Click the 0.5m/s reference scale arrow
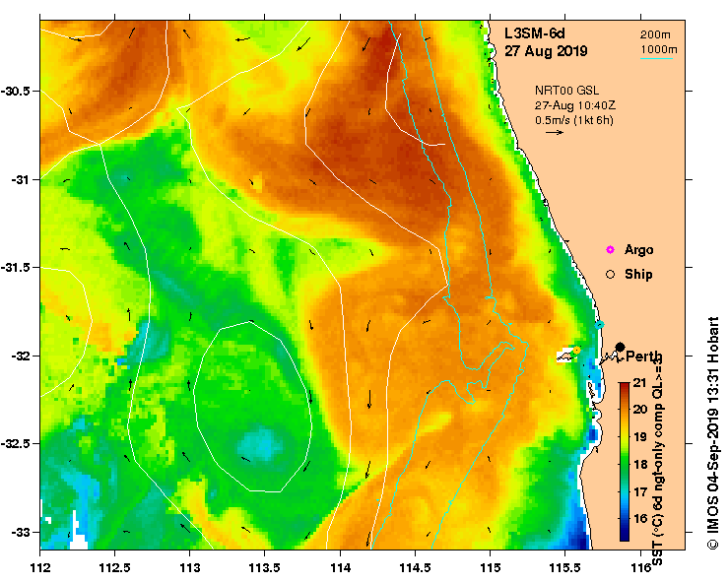The width and height of the screenshot is (728, 583). point(555,132)
